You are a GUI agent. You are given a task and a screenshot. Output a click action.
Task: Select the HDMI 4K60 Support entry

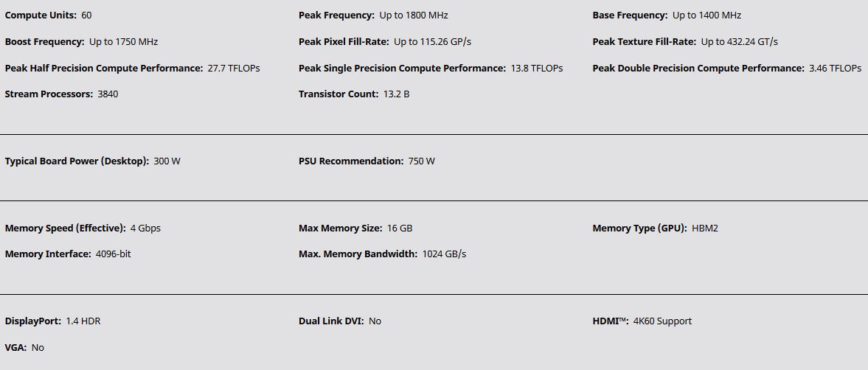(x=642, y=321)
